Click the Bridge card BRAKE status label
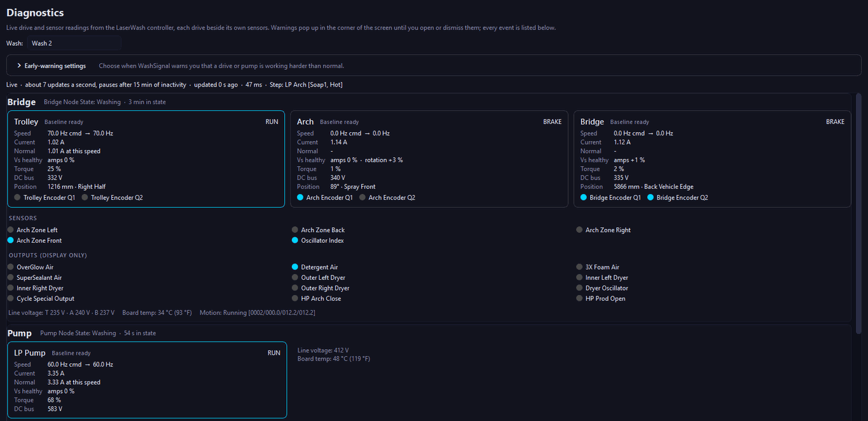The image size is (868, 421). coord(835,121)
